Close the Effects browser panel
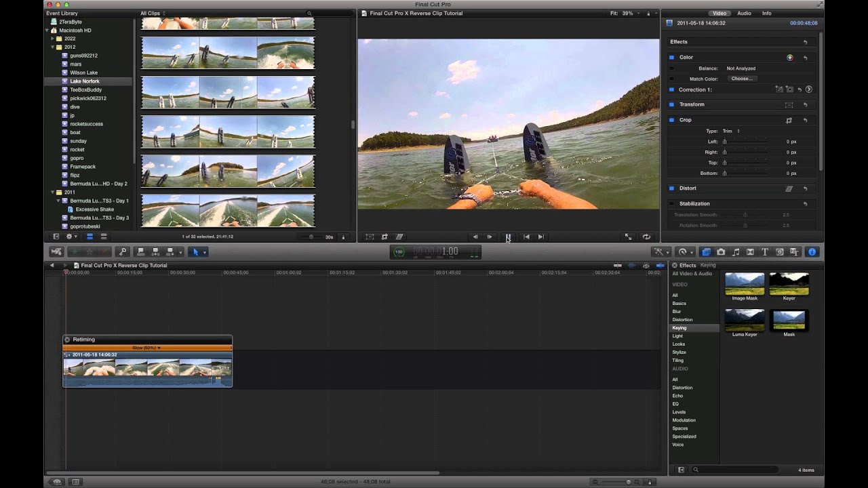868x488 pixels. 673,265
